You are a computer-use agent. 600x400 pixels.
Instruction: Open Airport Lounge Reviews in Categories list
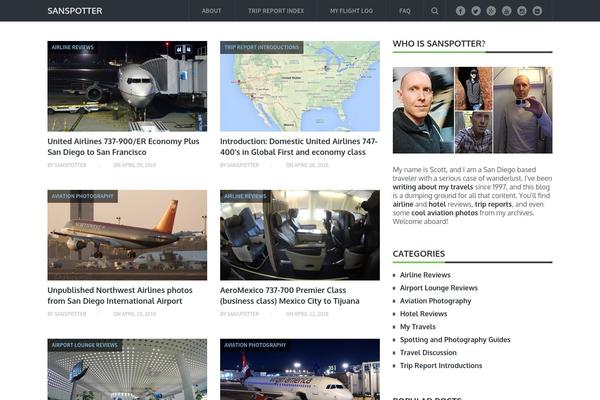pos(439,288)
